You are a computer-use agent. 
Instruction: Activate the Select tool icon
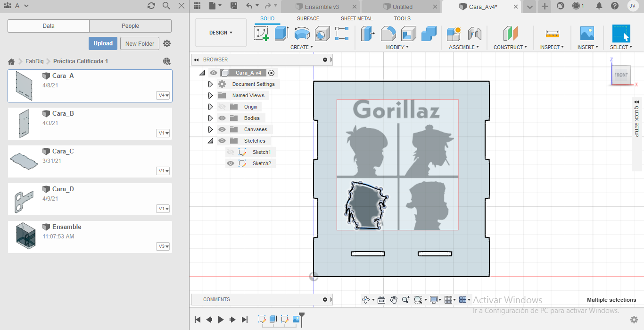[621, 34]
